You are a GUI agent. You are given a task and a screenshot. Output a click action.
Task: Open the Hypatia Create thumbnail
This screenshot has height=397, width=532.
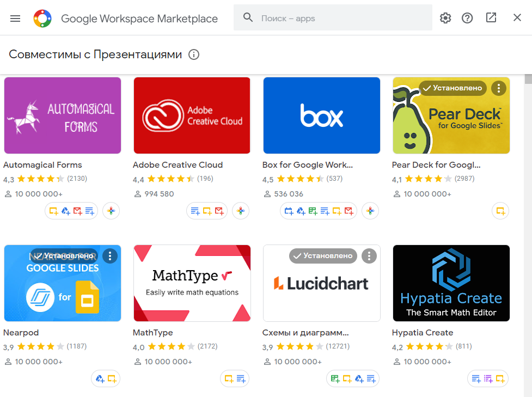[x=451, y=283]
